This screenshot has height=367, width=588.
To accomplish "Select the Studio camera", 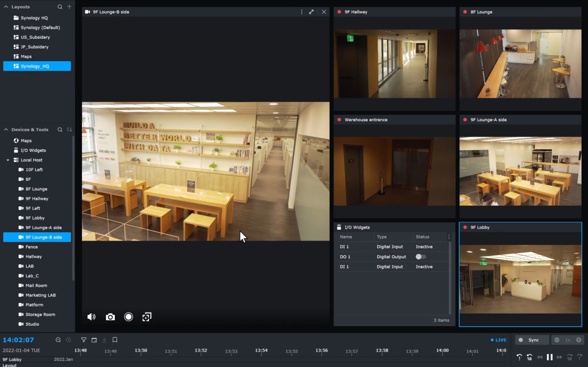I will click(x=37, y=324).
